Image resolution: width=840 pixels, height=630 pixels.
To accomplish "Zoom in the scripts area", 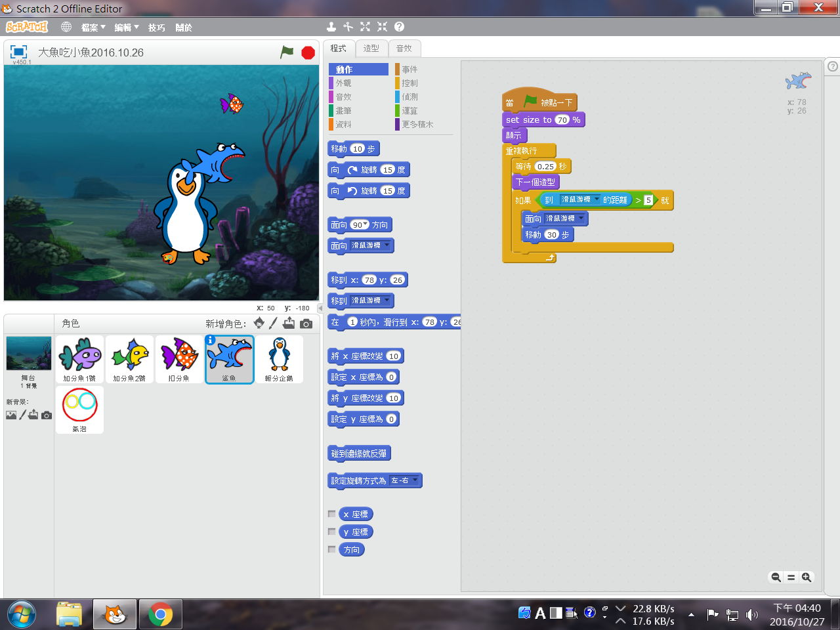I will pyautogui.click(x=807, y=577).
